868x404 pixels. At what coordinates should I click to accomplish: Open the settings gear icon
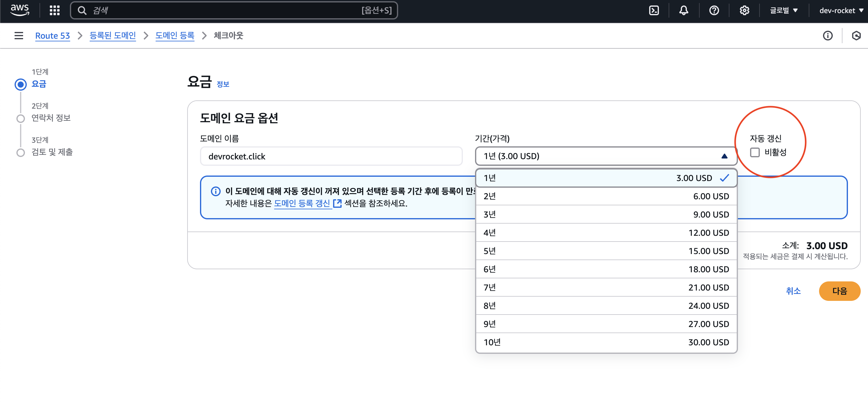click(x=744, y=10)
